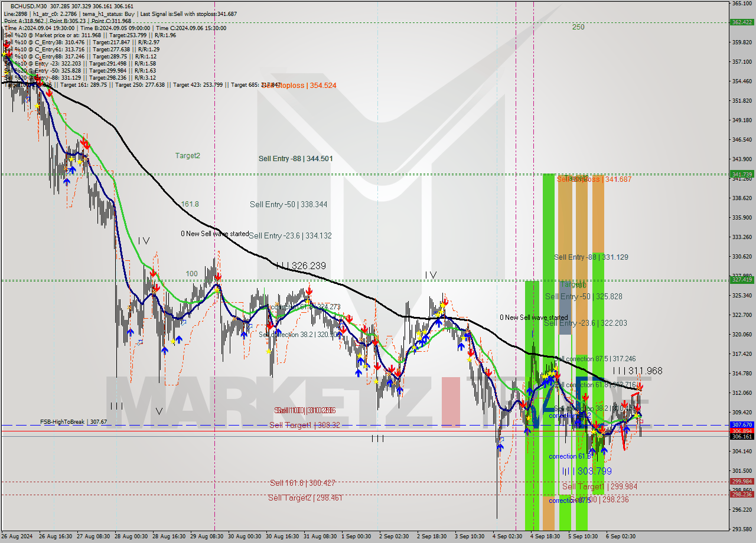This screenshot has height=543, width=756.
Task: Click the '250' level label near top
Action: 578,27
